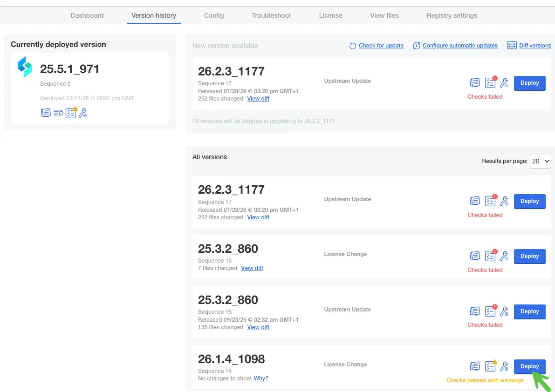
Task: View preflight checks for Sequence 17 in All versions
Action: (491, 200)
